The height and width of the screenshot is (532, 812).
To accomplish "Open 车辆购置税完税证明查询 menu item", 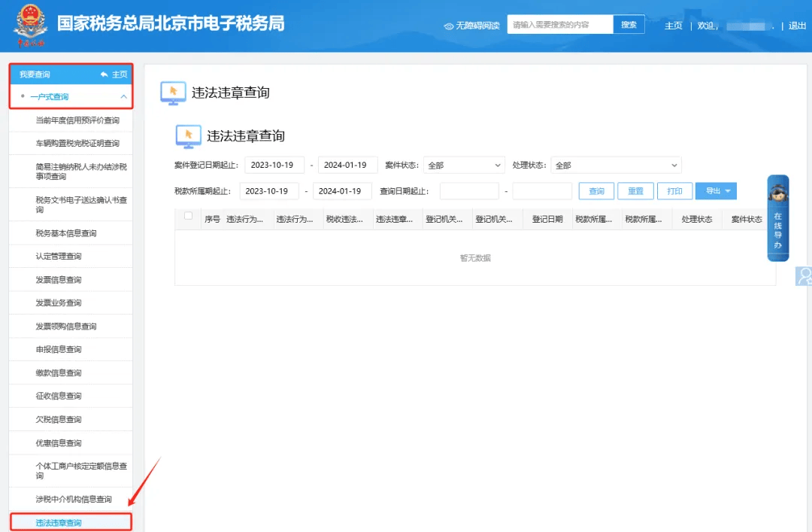I will point(71,144).
